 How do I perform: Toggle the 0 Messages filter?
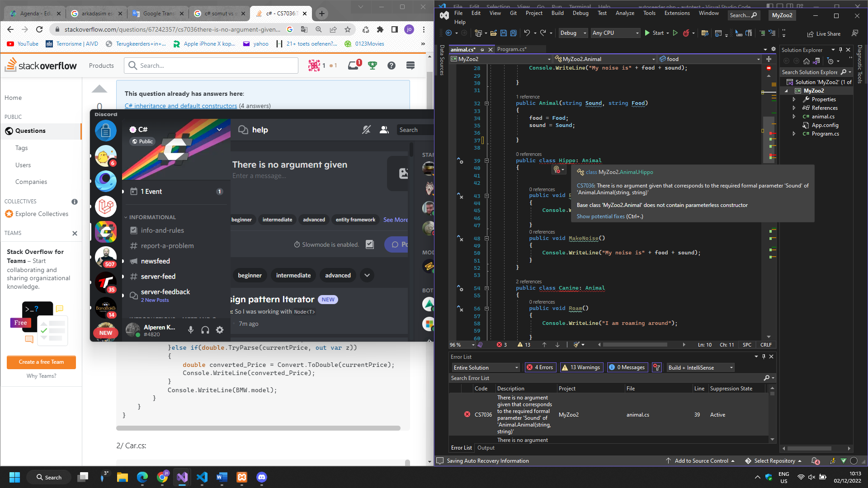[x=627, y=368]
